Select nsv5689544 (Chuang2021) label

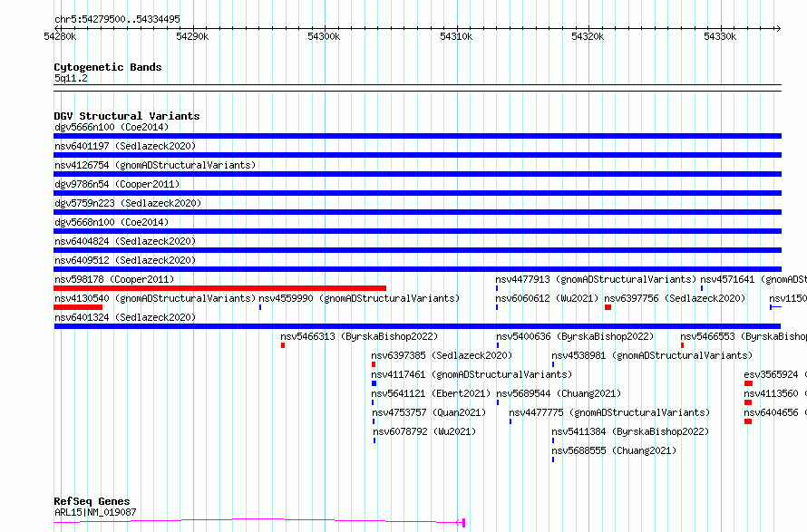[559, 393]
